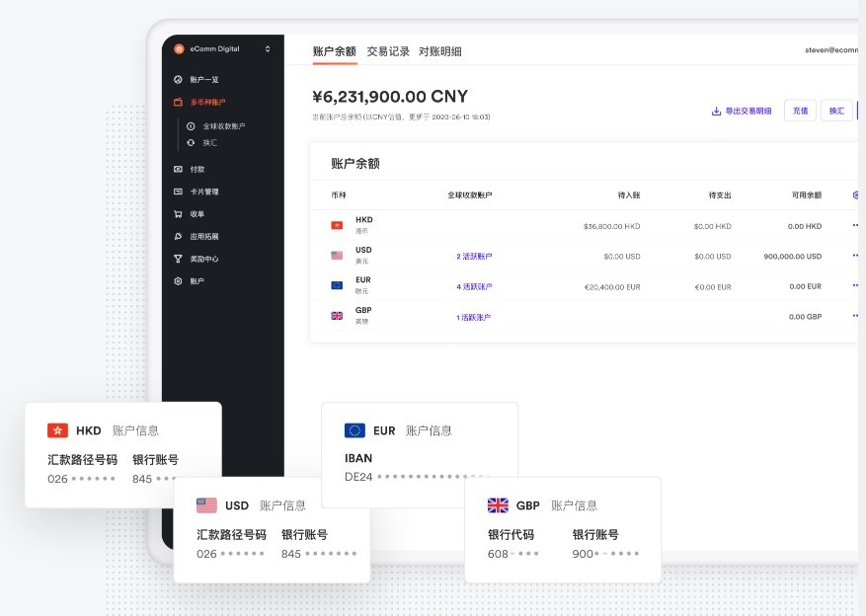Open 卡片管理 card management from sidebar

click(177, 192)
